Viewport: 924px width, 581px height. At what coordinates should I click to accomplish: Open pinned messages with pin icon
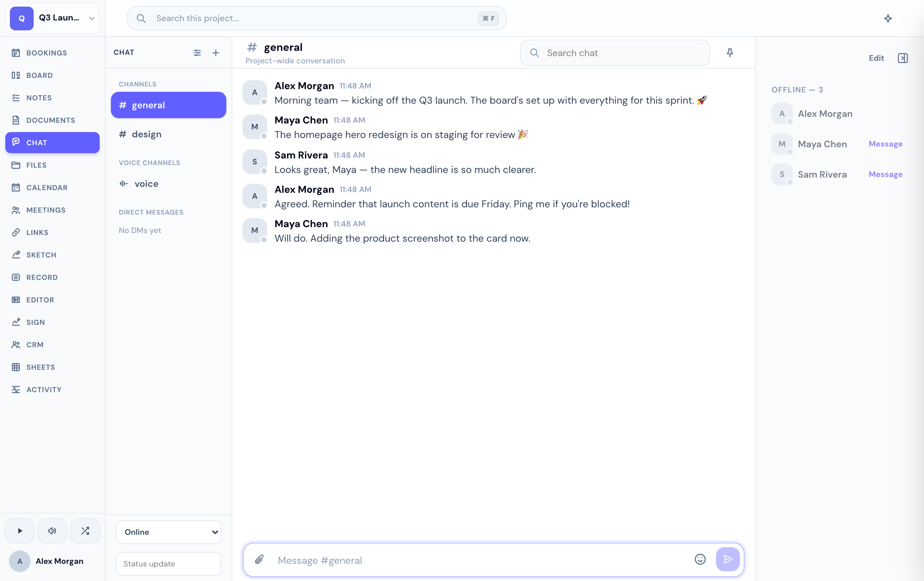click(730, 53)
